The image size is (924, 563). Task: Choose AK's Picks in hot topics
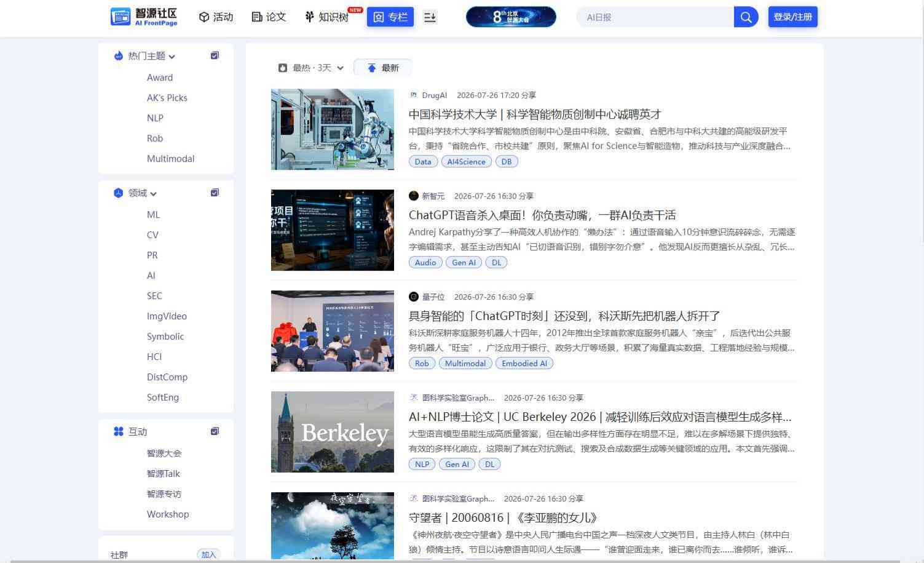(167, 98)
